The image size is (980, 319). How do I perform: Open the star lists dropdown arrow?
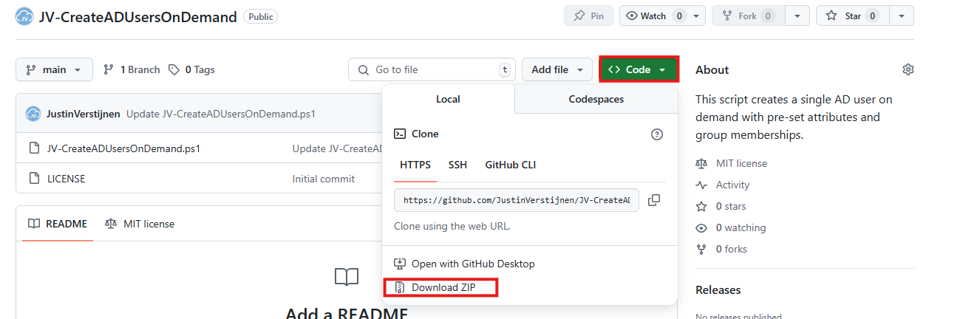tap(902, 16)
